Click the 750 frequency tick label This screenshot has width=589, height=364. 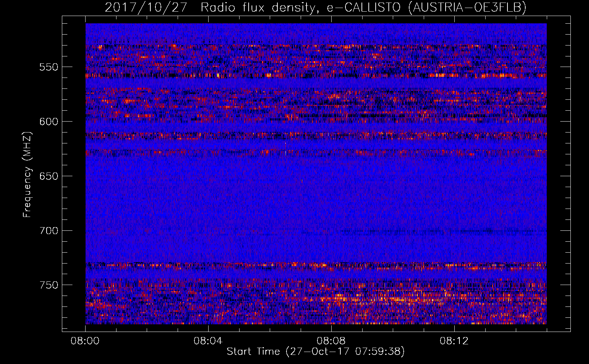[x=49, y=285]
